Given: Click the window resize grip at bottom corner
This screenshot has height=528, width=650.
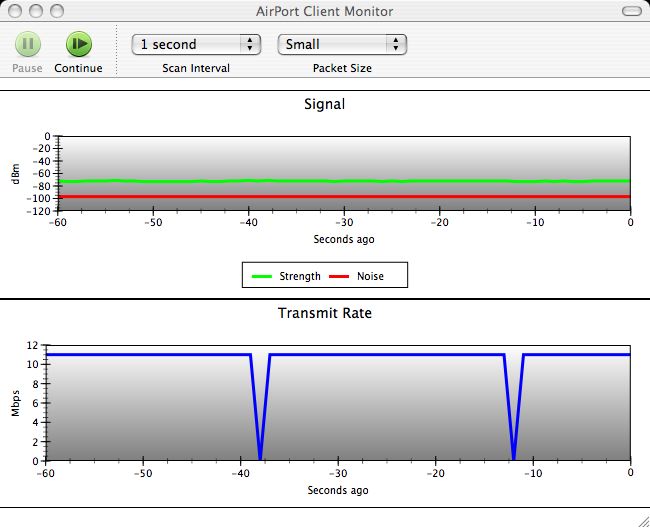Looking at the screenshot, I should pyautogui.click(x=643, y=521).
